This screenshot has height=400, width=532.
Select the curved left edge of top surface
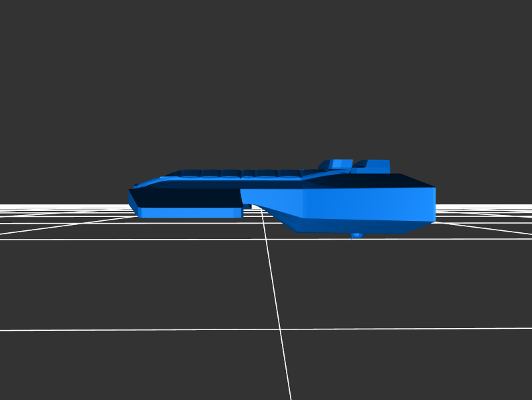[150, 181]
